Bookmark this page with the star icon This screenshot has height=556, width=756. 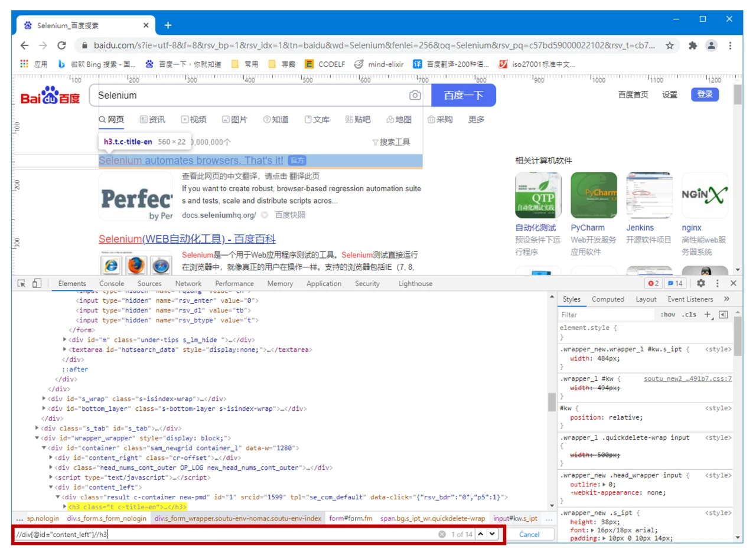pos(670,45)
